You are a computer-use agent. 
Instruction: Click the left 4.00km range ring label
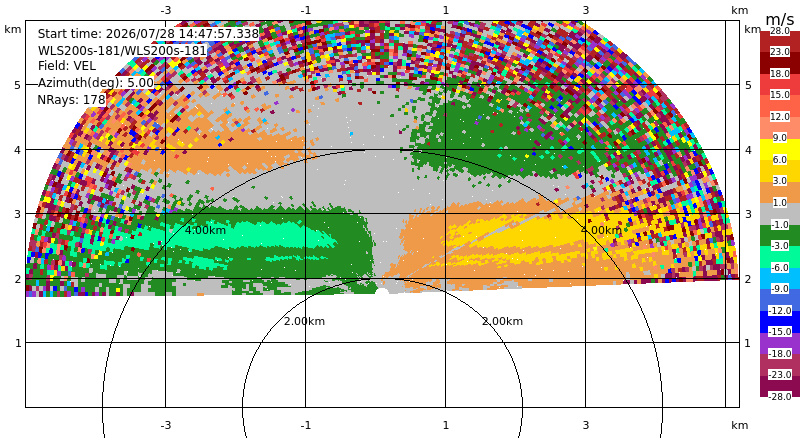coord(205,230)
